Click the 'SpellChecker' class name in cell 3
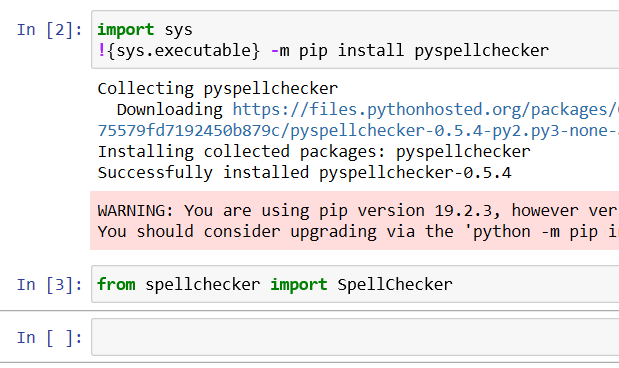The width and height of the screenshot is (619, 368). 395,284
